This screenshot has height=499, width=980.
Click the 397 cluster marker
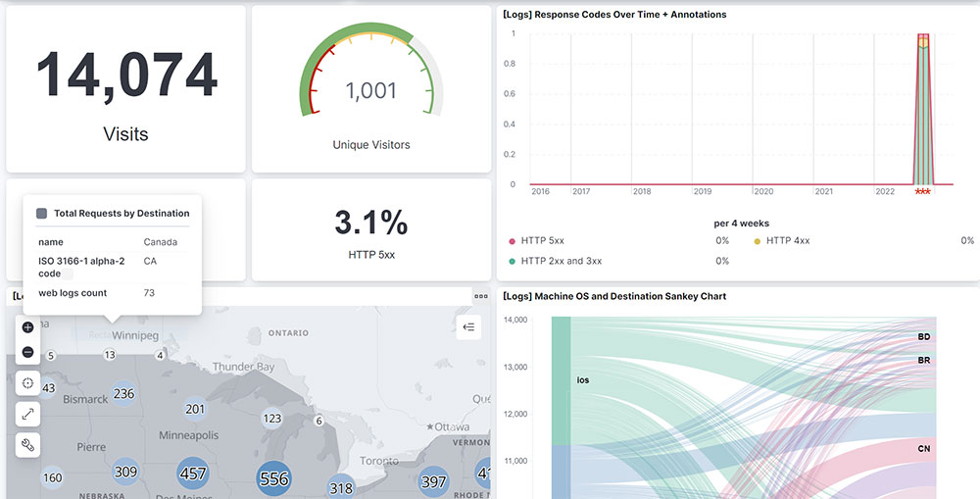tap(433, 482)
